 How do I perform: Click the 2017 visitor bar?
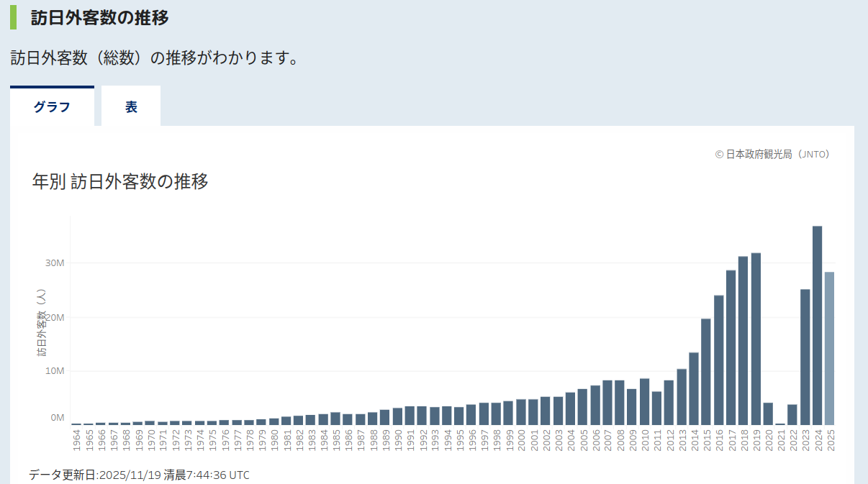pos(731,347)
